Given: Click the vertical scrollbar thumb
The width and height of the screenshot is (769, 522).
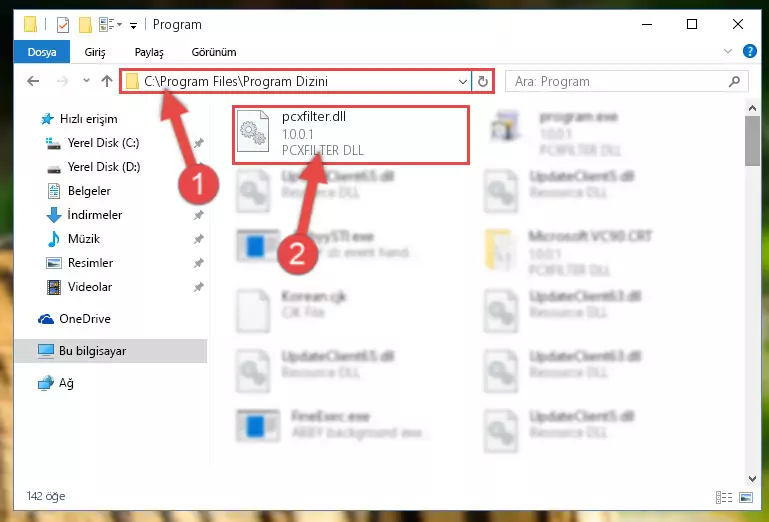Looking at the screenshot, I should tap(752, 141).
